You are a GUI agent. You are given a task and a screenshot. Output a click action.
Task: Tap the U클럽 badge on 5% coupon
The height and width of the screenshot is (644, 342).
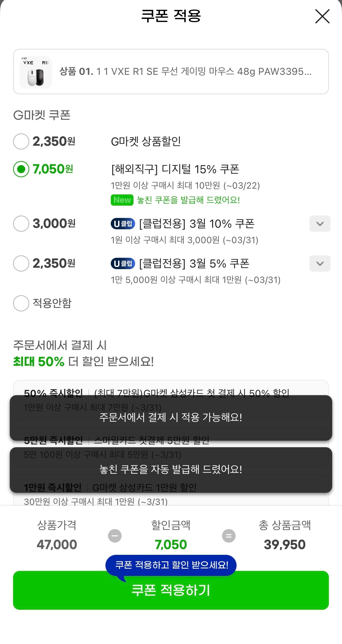123,263
